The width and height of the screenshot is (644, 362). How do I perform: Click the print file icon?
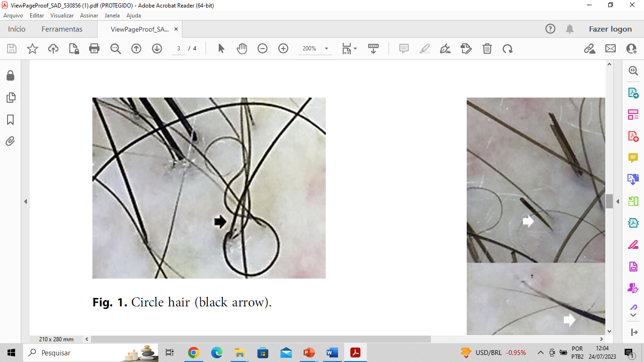click(x=94, y=49)
